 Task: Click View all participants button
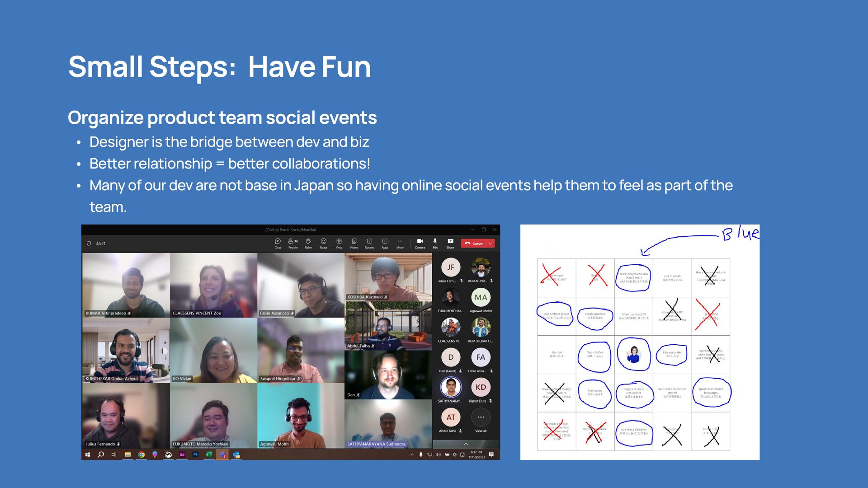coord(481,418)
